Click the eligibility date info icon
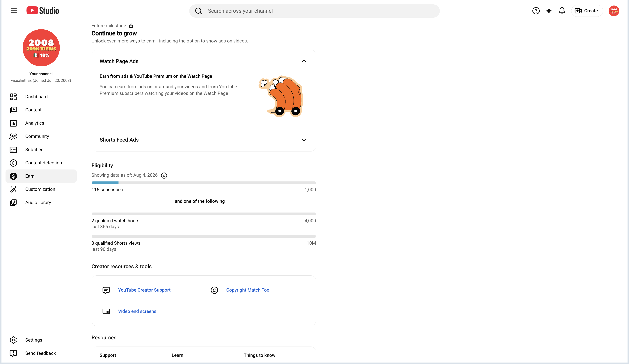Viewport: 629px width, 364px height. click(164, 175)
